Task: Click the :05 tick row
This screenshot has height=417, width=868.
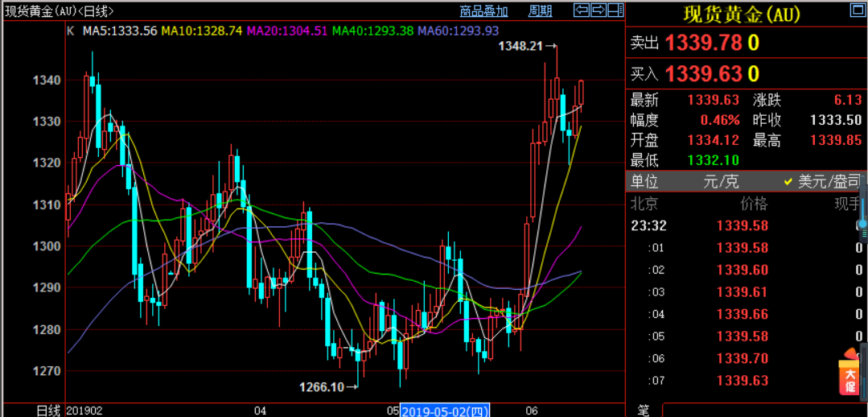Action: tap(747, 336)
